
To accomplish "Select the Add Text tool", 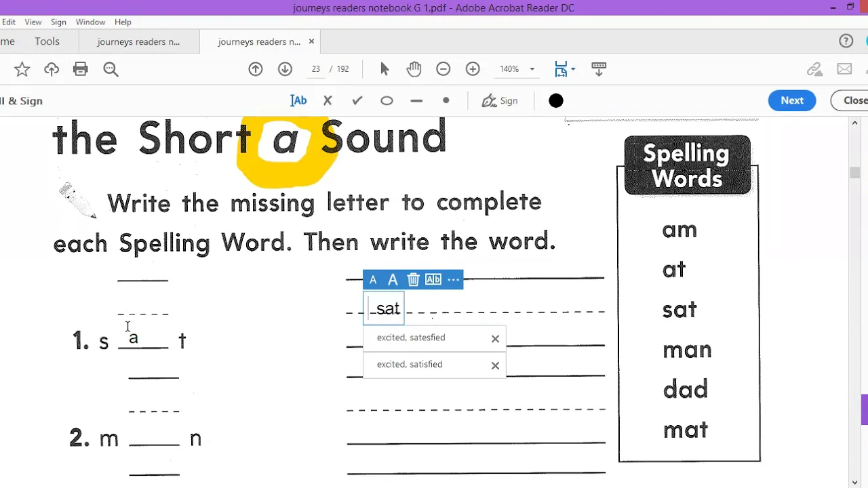I will pos(298,100).
